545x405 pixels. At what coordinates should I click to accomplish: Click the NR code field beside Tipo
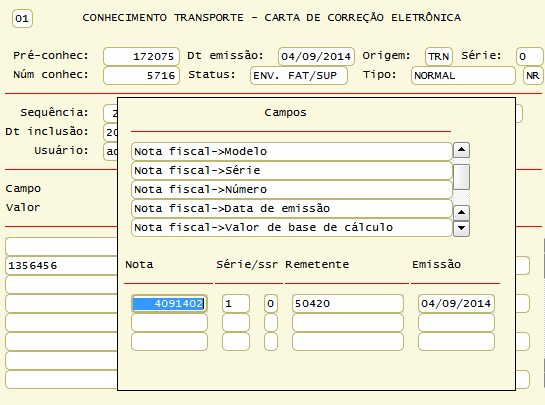pos(533,75)
